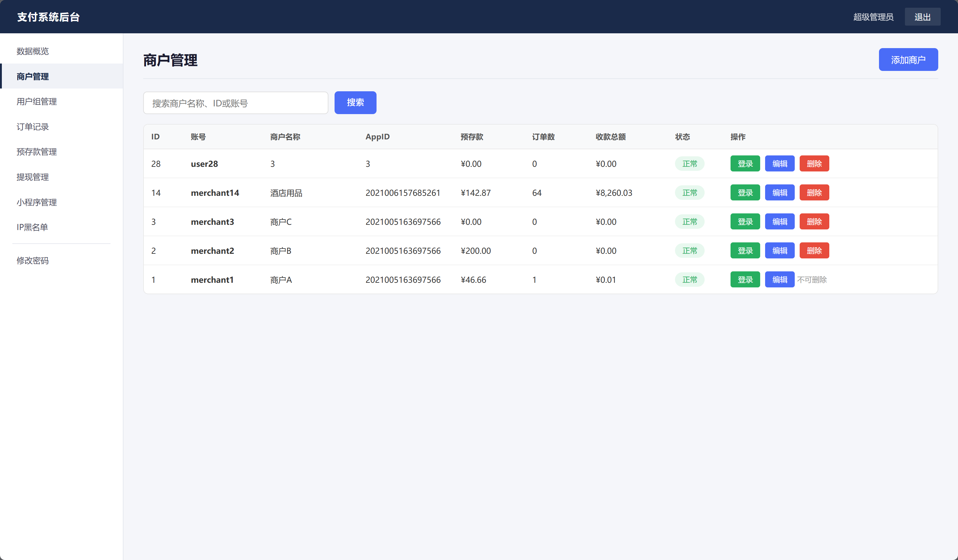Navigate to 预存款管理

click(61, 152)
